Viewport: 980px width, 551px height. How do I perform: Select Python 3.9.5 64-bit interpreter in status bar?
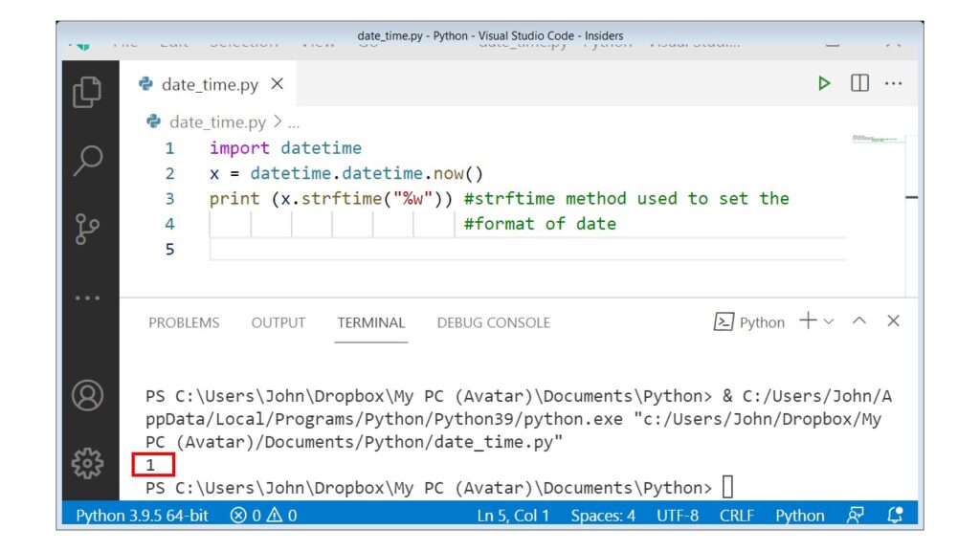click(142, 516)
